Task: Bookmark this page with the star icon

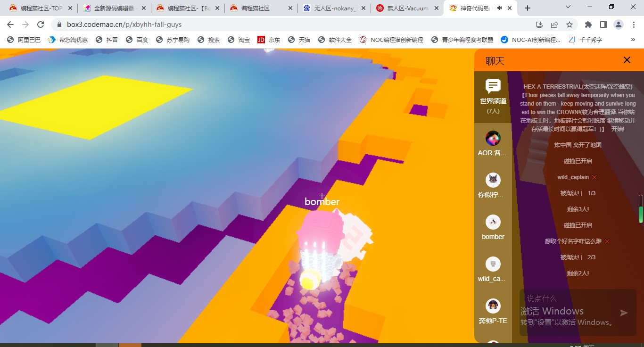Action: point(570,25)
